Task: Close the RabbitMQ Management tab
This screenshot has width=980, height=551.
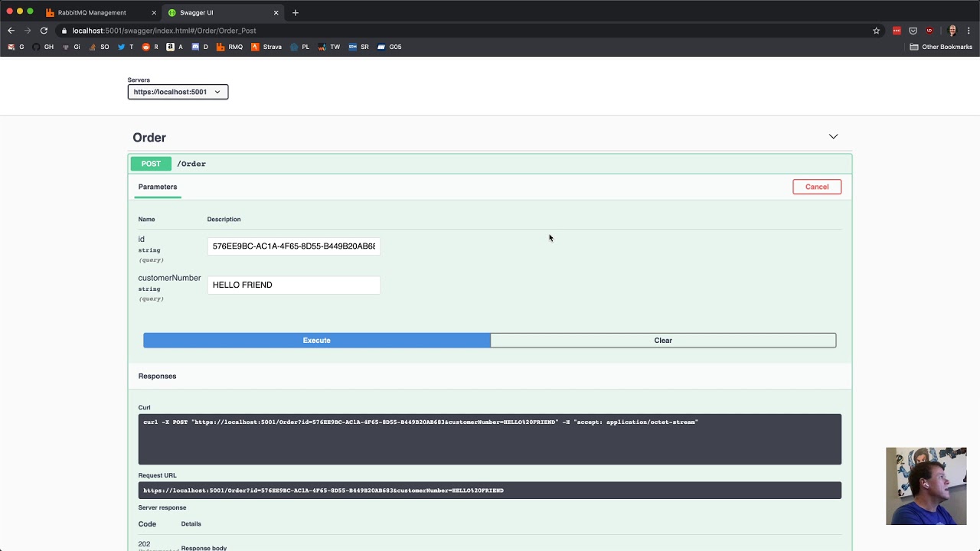Action: pyautogui.click(x=153, y=12)
